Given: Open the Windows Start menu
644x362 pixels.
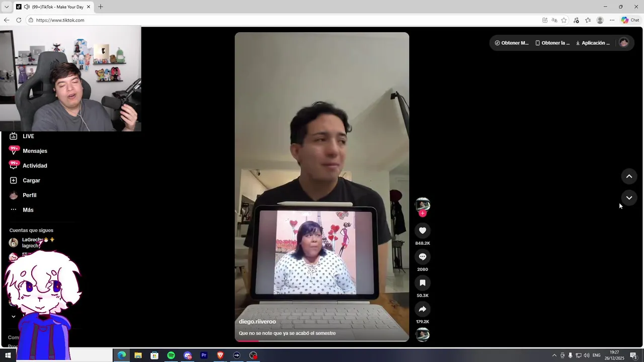Looking at the screenshot, I should click(8, 355).
